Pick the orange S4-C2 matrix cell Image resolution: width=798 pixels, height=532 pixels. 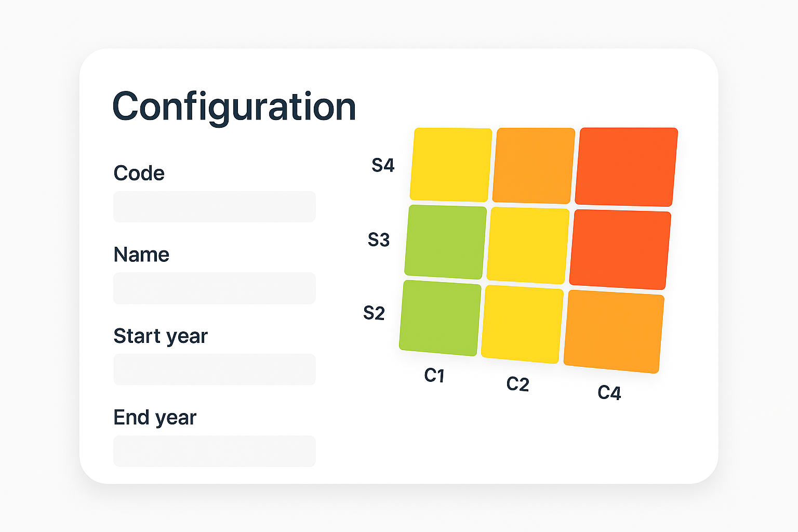(x=534, y=166)
